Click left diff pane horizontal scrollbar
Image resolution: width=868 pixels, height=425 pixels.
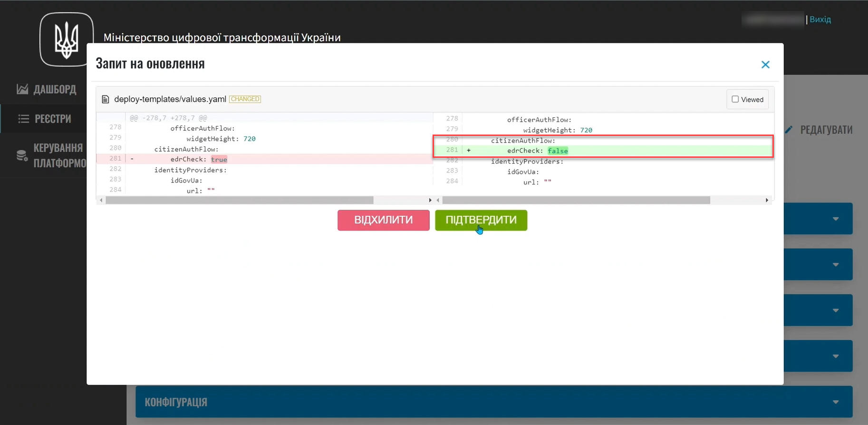pyautogui.click(x=240, y=200)
